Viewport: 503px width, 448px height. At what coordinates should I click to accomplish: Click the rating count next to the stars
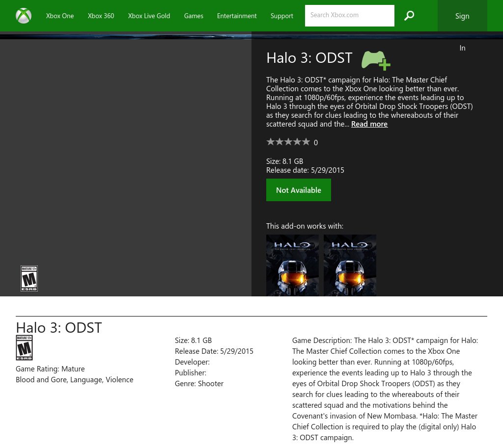coord(316,143)
